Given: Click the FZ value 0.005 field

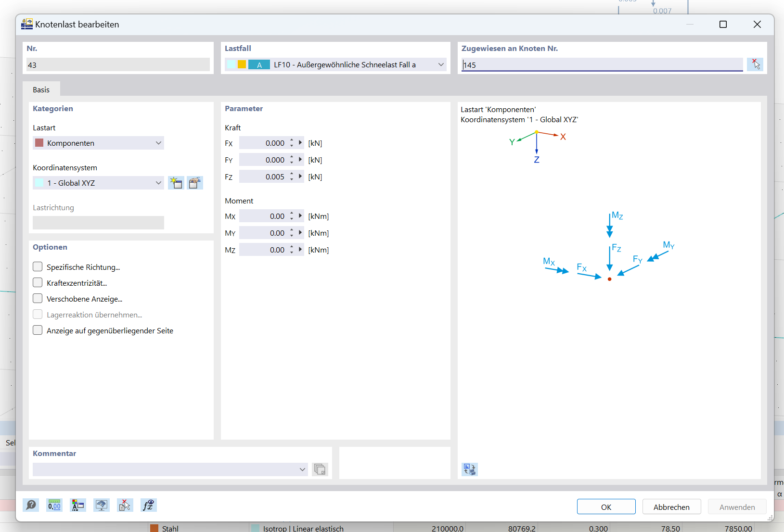Looking at the screenshot, I should click(263, 177).
